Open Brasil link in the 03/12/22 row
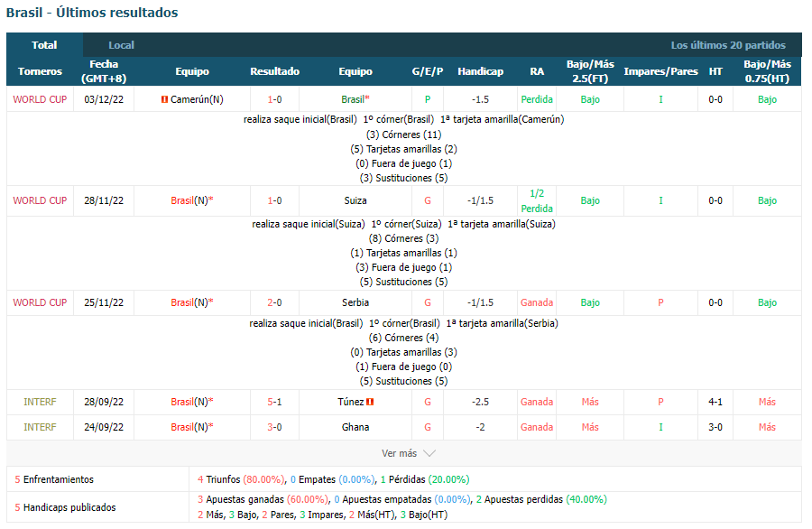 [355, 99]
